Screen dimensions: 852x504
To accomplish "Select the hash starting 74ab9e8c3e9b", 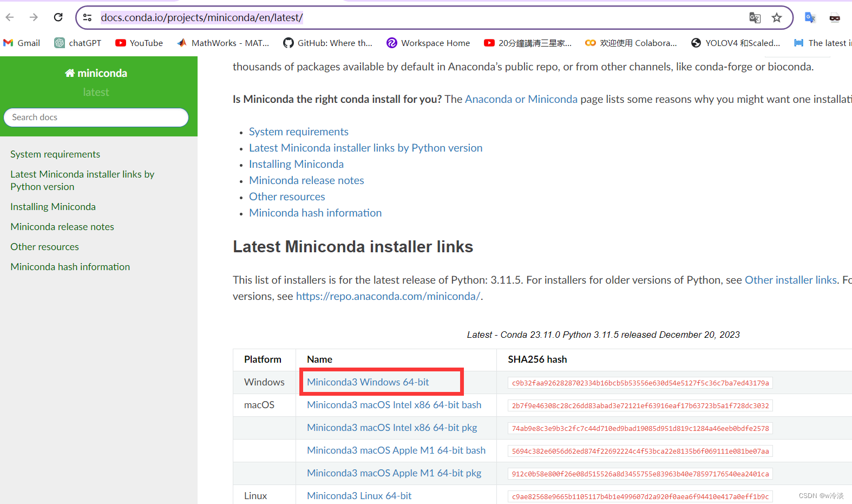I will tap(640, 428).
